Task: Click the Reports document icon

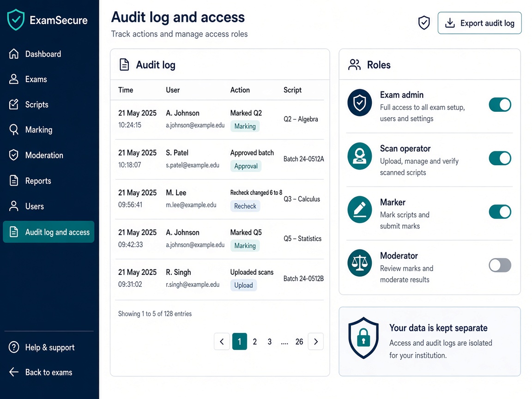Action: (13, 181)
